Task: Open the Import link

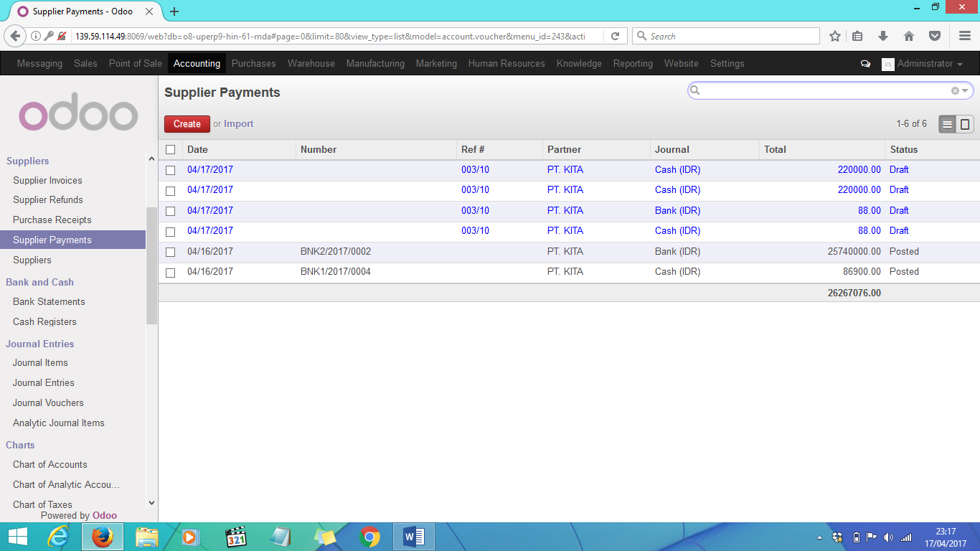Action: pyautogui.click(x=239, y=123)
